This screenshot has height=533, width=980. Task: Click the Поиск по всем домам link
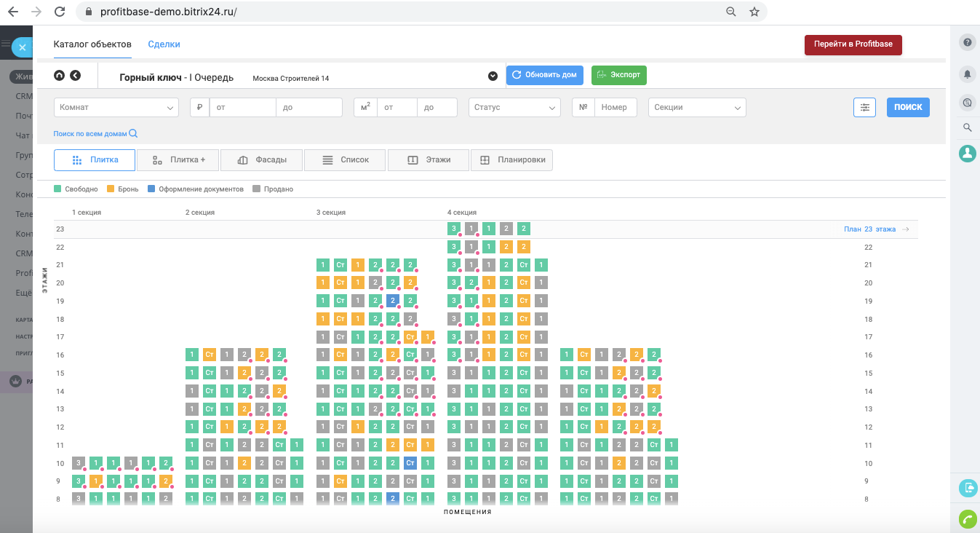pyautogui.click(x=95, y=134)
